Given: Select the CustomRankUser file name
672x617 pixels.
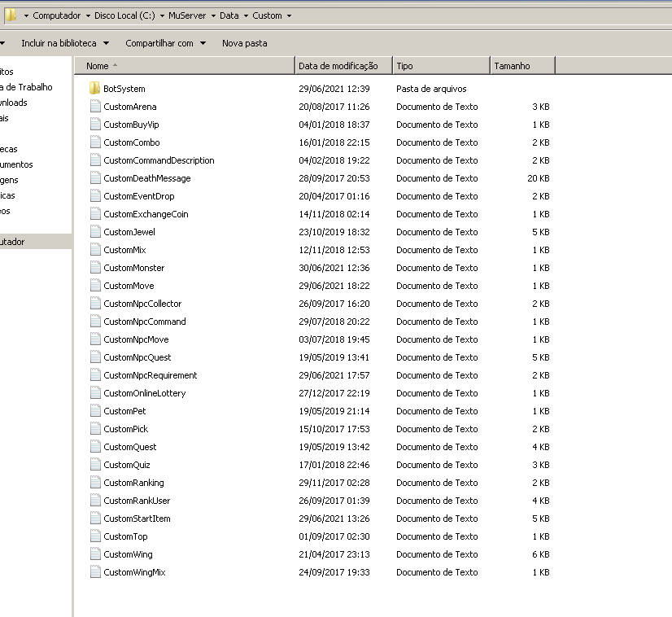Looking at the screenshot, I should pyautogui.click(x=137, y=501).
